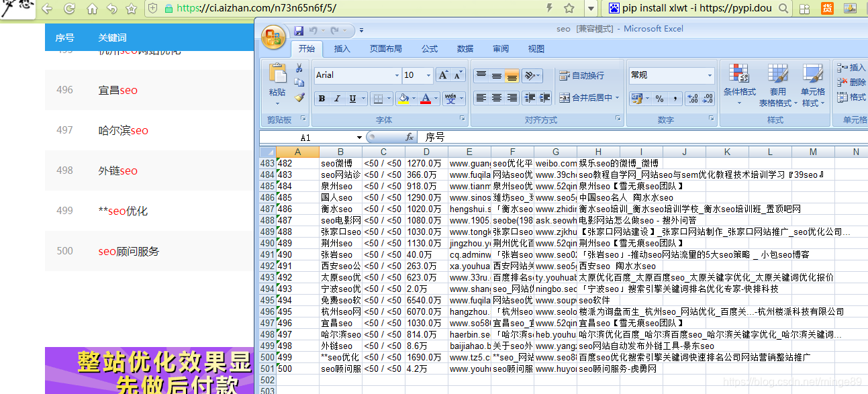This screenshot has height=394, width=868.
Task: Click the browser address bar URL
Action: [x=256, y=8]
